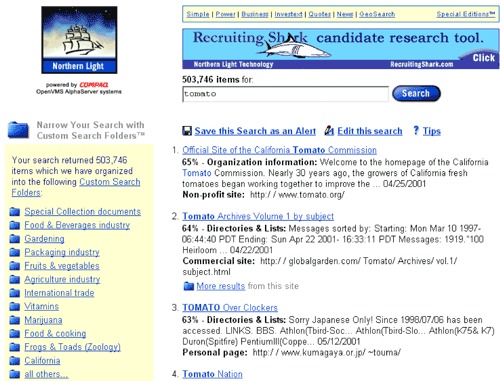
Task: Open Tomato Archives Volume 1 result
Action: pyautogui.click(x=258, y=216)
